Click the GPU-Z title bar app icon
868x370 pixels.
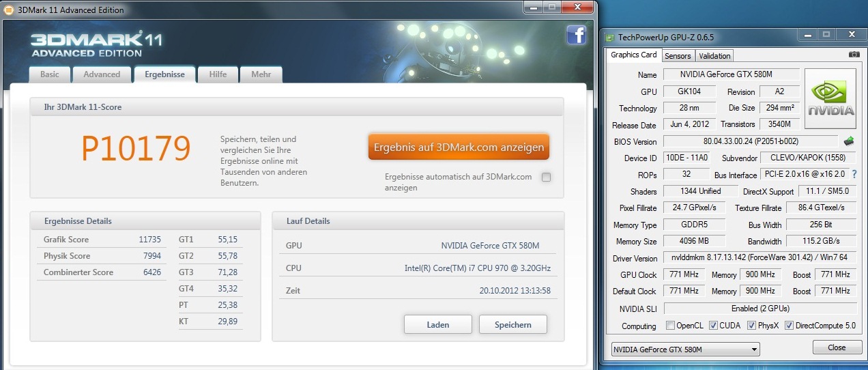609,37
